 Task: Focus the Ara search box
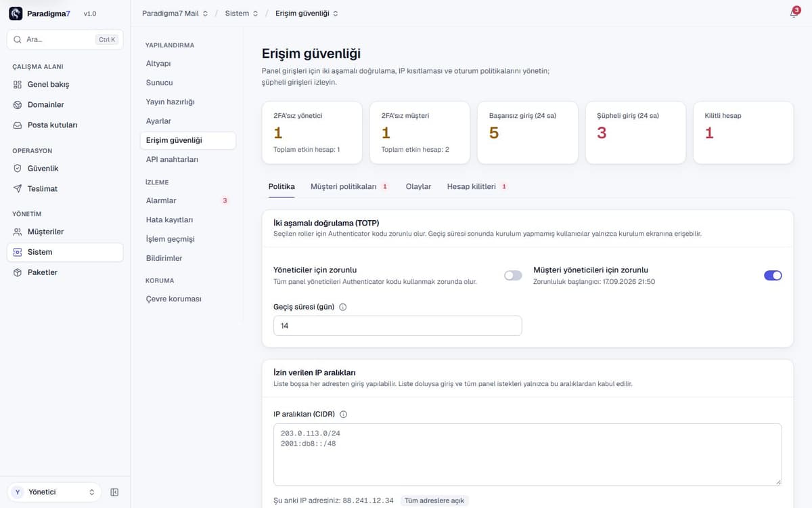tap(65, 40)
